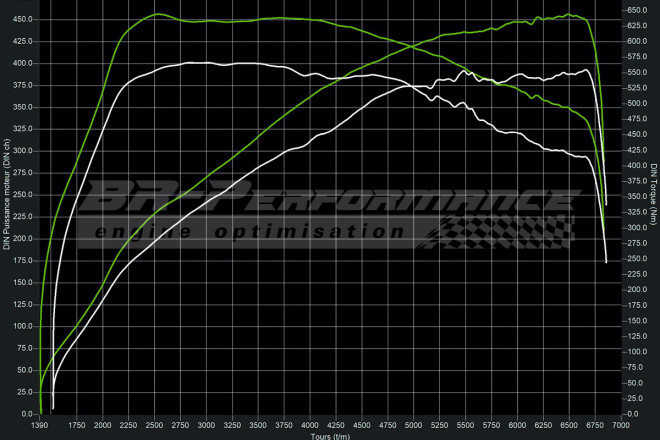Screen dimensions: 660x440
Task: Click the 3250 rpm tick label
Action: click(x=232, y=425)
